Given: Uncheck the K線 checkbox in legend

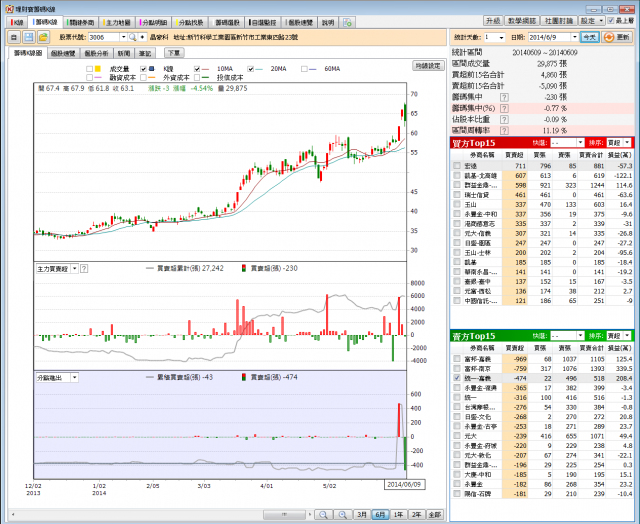Looking at the screenshot, I should (143, 69).
